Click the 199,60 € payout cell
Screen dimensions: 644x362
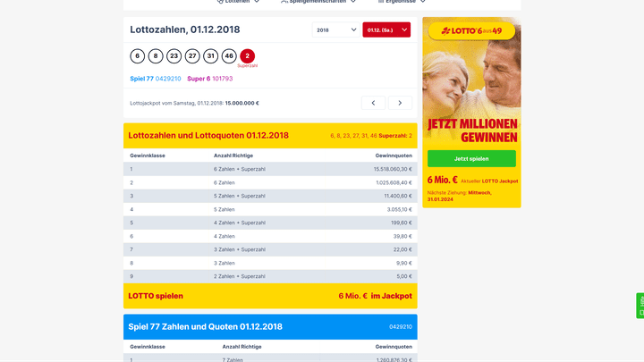coord(402,223)
